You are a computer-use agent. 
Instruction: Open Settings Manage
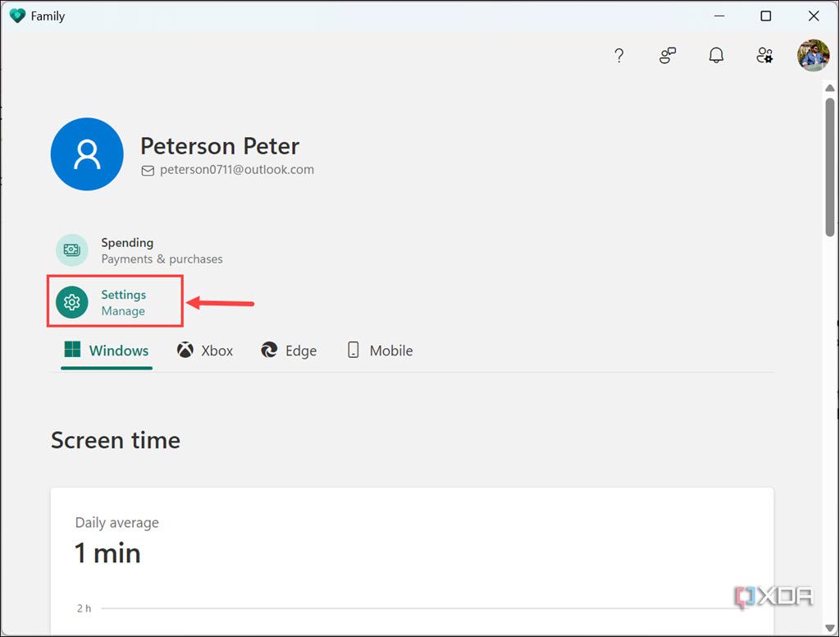[123, 302]
